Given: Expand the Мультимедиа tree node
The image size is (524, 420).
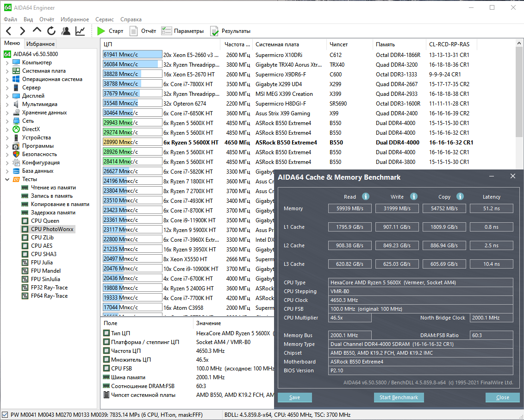Looking at the screenshot, I should pos(7,104).
